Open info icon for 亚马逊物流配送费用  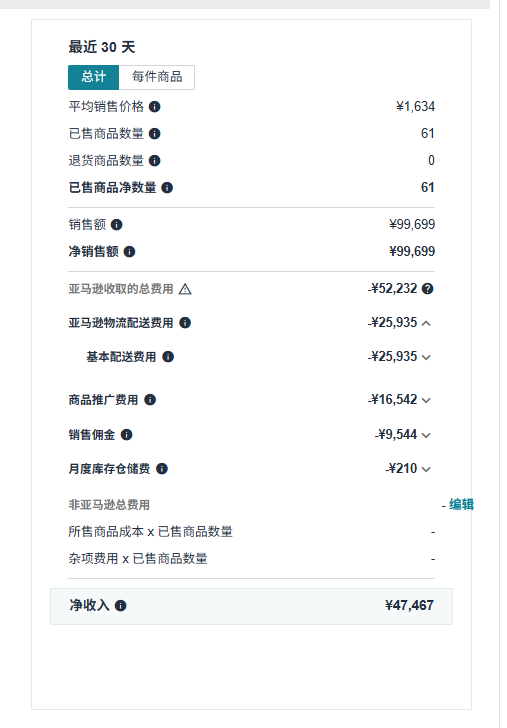coord(185,323)
